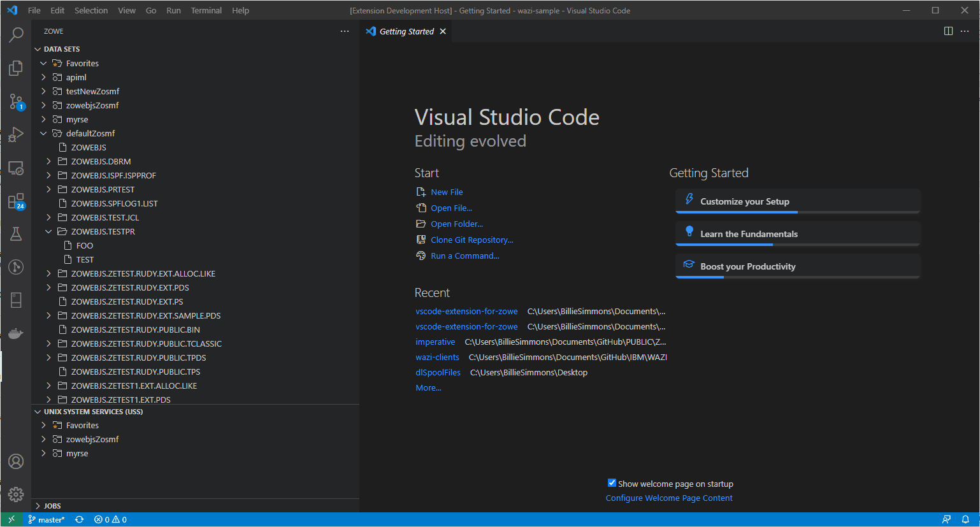Expand the JOBS section
The image size is (980, 527).
(52, 506)
